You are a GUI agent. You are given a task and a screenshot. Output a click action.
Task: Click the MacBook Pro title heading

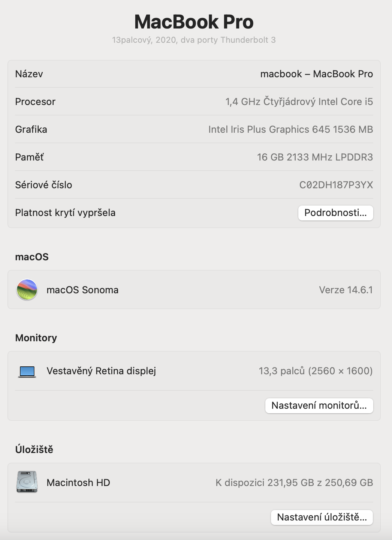[194, 22]
